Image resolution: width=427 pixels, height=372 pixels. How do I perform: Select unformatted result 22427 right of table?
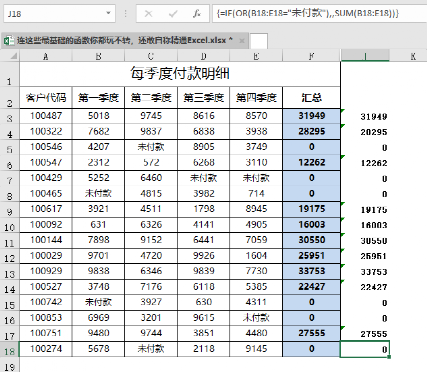point(365,287)
